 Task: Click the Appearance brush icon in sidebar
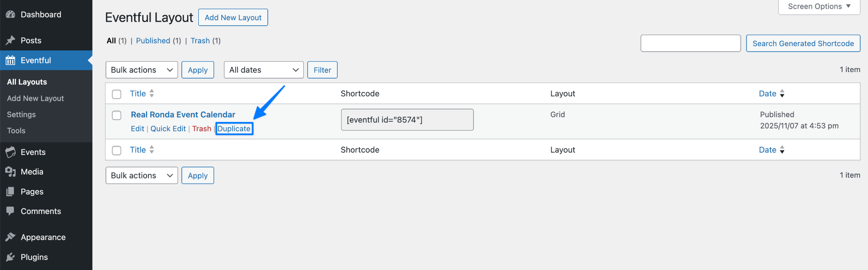click(x=10, y=237)
